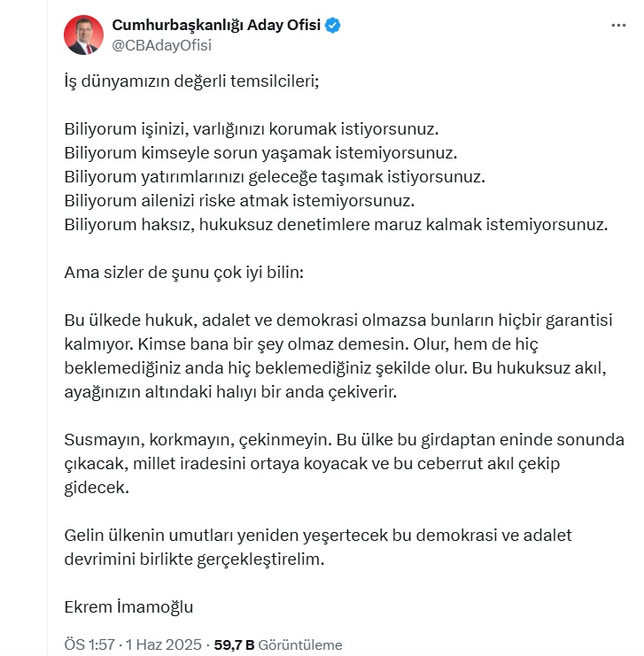Open the 59,7 B view count
The height and width of the screenshot is (656, 644).
click(x=234, y=644)
